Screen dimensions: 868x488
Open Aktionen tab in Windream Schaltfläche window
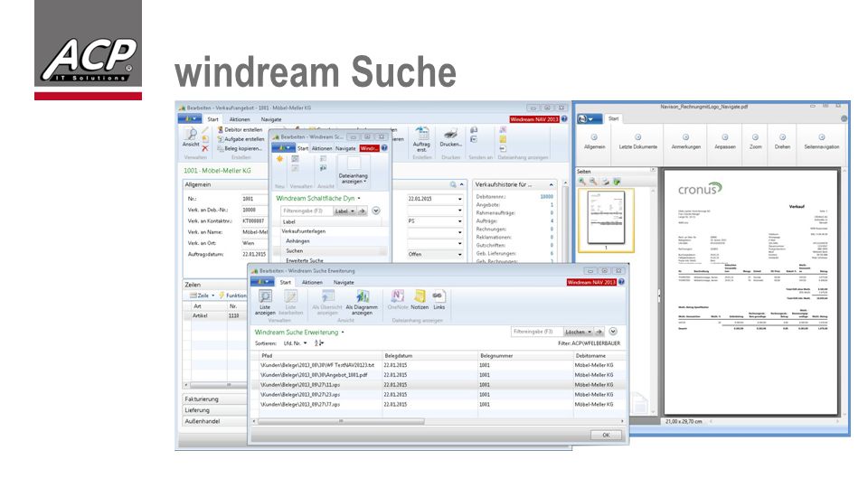[x=322, y=148]
